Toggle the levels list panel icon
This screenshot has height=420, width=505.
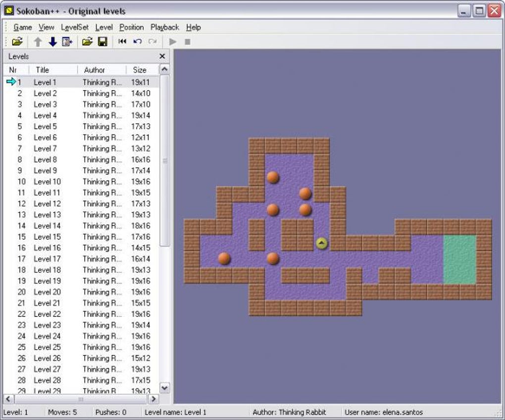(67, 42)
